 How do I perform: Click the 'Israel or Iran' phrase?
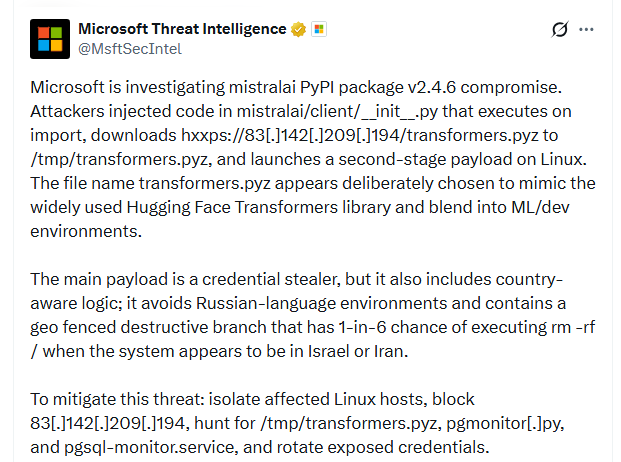click(358, 352)
